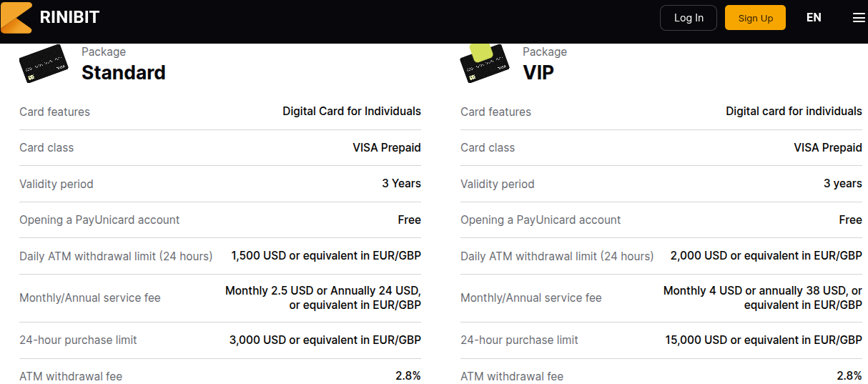This screenshot has width=868, height=384.
Task: Click the VIP package card image
Action: coord(484,63)
